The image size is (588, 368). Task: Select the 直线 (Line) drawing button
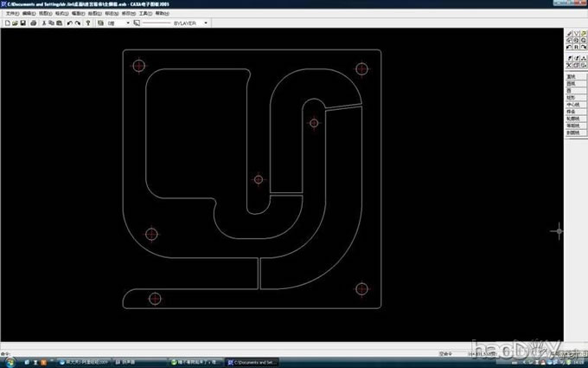click(571, 76)
